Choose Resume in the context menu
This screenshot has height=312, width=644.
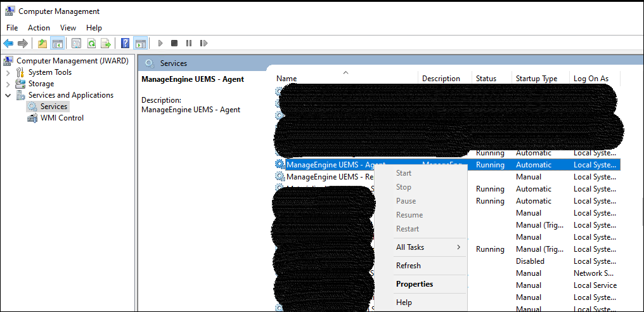(409, 215)
